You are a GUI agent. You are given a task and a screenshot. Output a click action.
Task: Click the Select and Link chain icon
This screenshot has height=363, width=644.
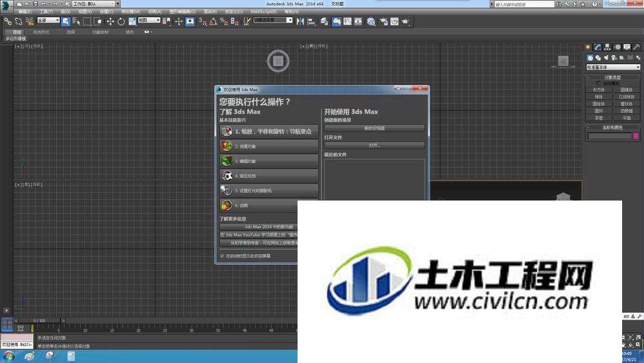tap(8, 21)
